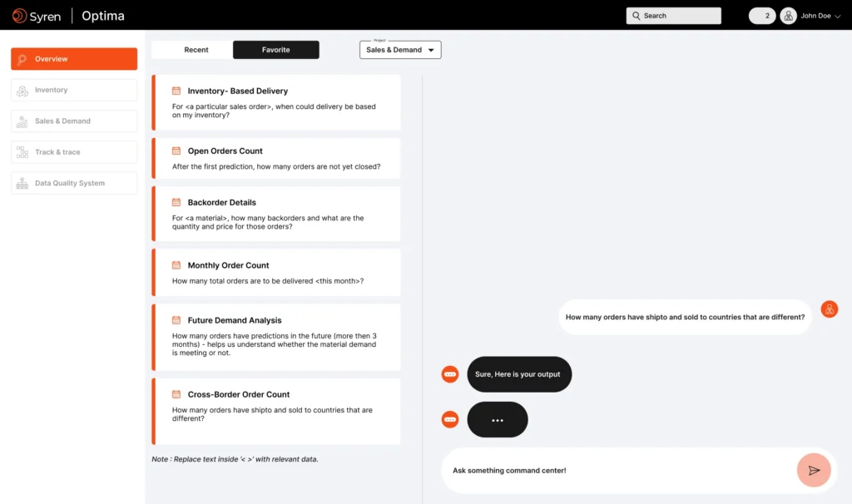Click the Inventory sidebar icon
Viewport: 852px width, 504px height.
coord(22,91)
